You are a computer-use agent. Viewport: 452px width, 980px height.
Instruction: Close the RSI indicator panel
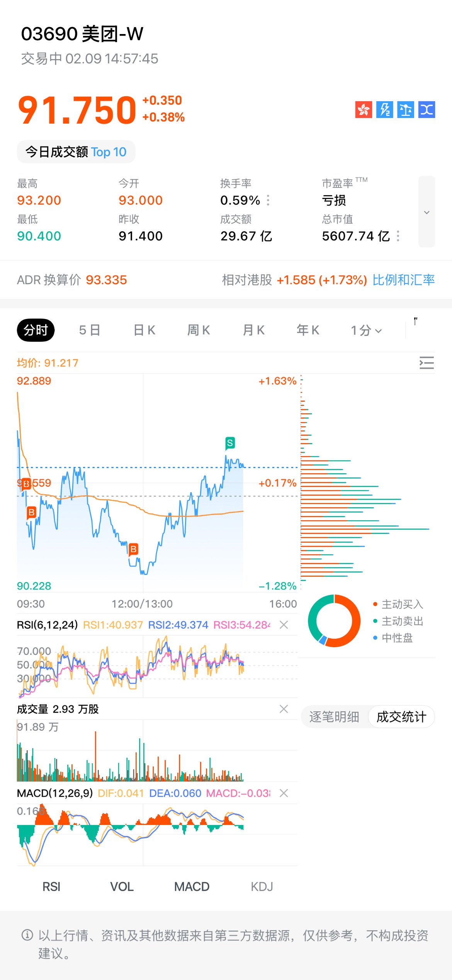pos(284,625)
